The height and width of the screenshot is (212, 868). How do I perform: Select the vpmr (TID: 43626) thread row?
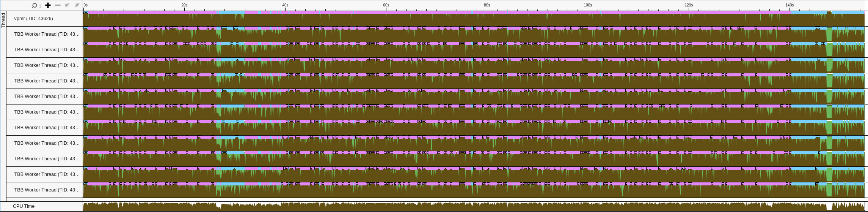tap(33, 19)
